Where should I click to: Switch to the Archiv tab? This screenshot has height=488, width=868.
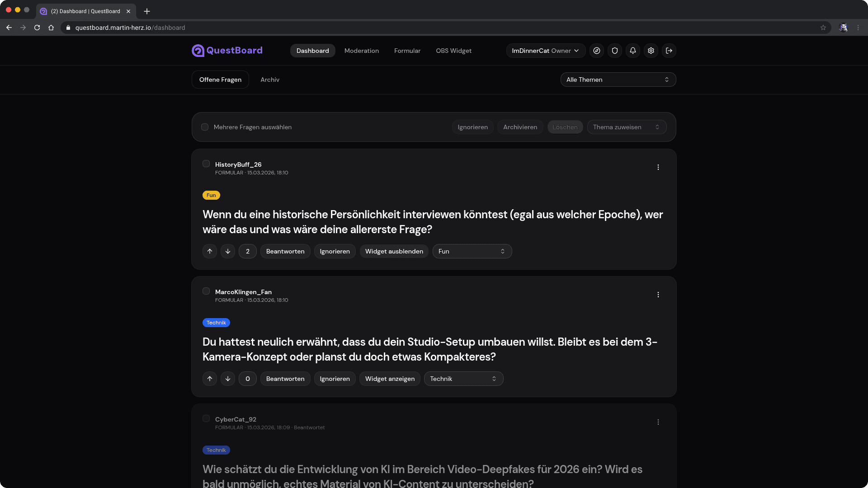coord(269,80)
